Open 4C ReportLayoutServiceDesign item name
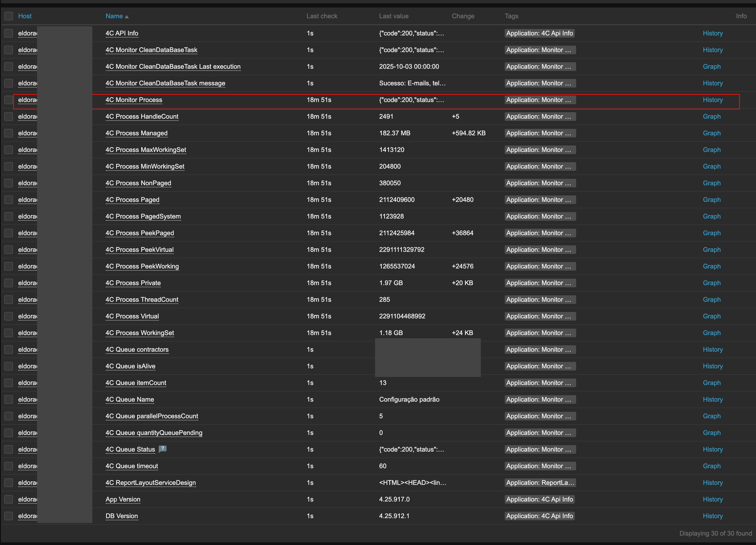Image resolution: width=756 pixels, height=545 pixels. point(150,482)
